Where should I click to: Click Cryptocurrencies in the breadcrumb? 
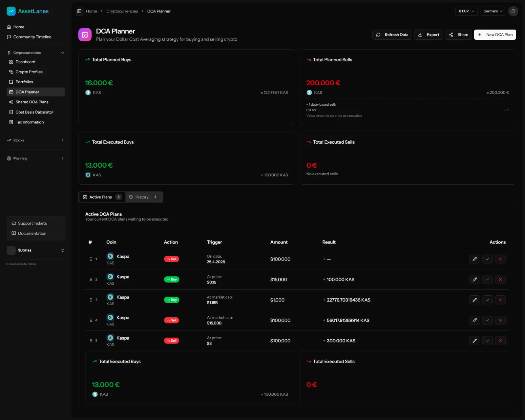pyautogui.click(x=122, y=11)
